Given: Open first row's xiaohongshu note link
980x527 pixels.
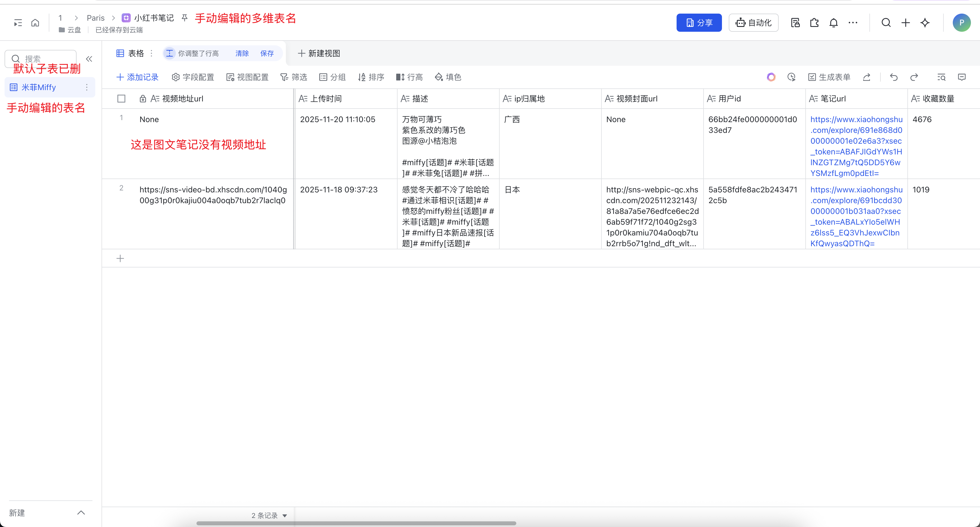Looking at the screenshot, I should click(x=856, y=146).
